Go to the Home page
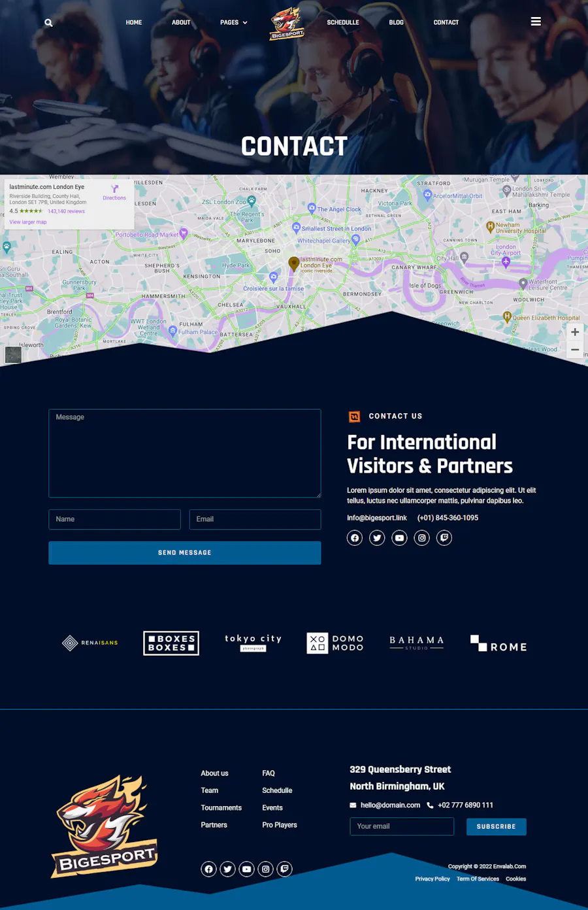 [134, 22]
